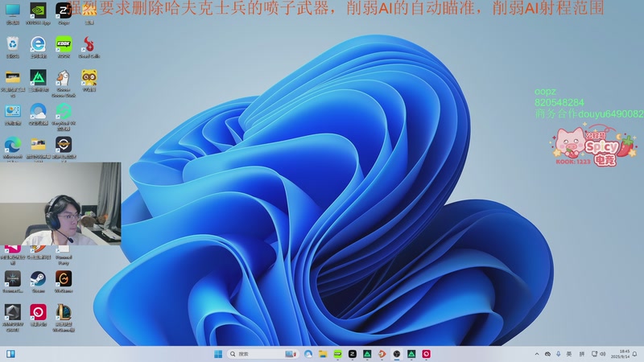
Task: Open the clock and calendar flyout
Action: coord(620,354)
